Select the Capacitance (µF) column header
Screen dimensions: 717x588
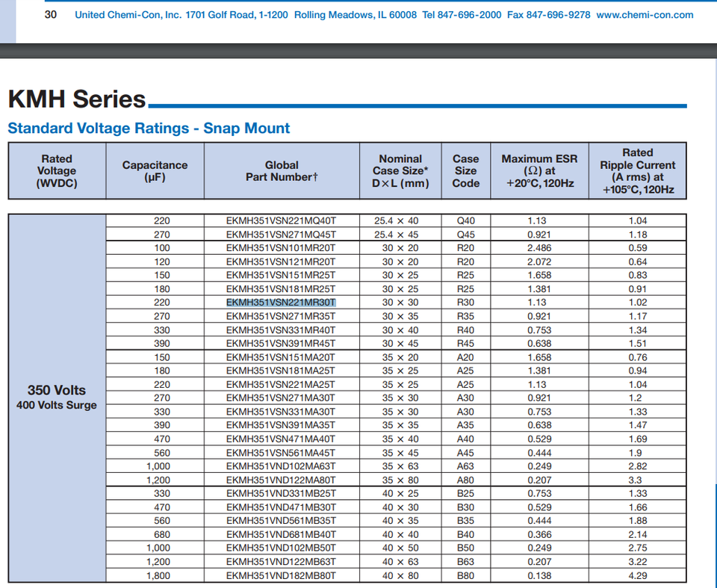tap(155, 171)
